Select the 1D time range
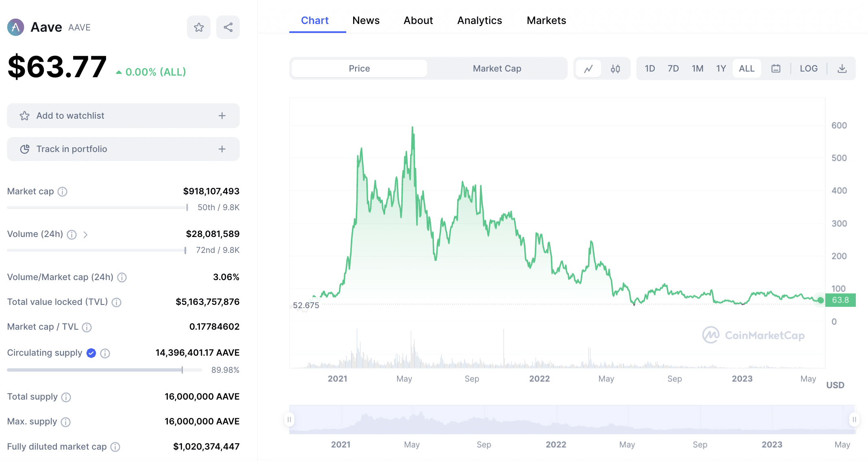 (650, 69)
